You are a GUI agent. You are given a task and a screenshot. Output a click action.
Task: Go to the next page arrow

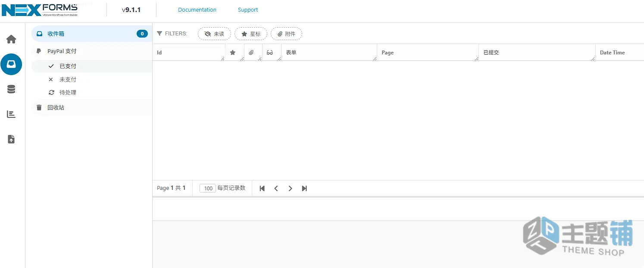(x=291, y=188)
